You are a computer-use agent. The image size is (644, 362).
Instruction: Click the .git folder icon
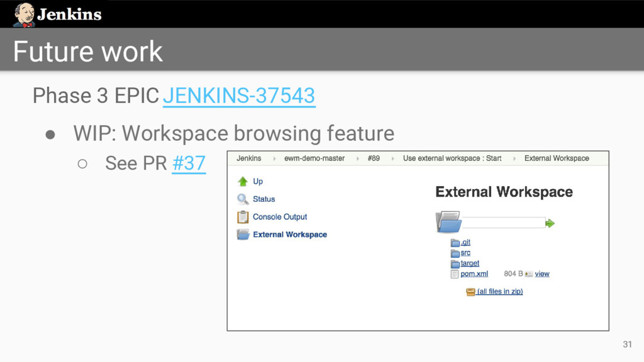click(455, 243)
